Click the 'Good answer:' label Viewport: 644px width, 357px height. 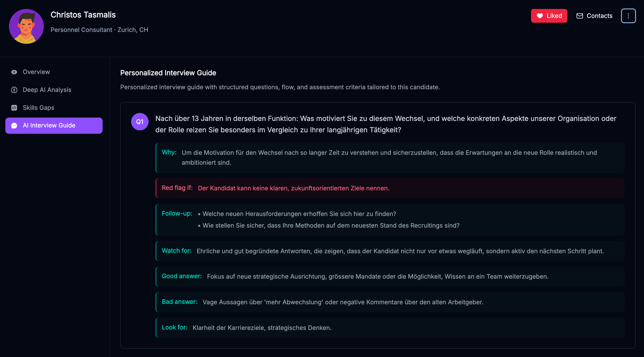coord(182,276)
